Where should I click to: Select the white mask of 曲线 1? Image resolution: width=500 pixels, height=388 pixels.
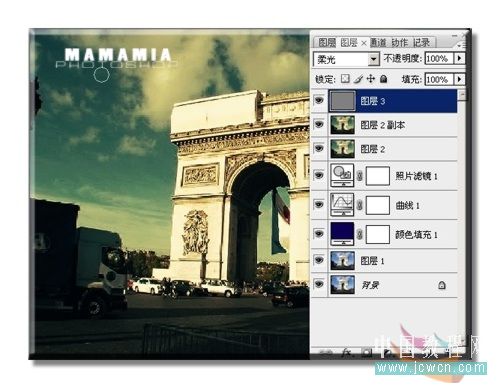coord(378,205)
